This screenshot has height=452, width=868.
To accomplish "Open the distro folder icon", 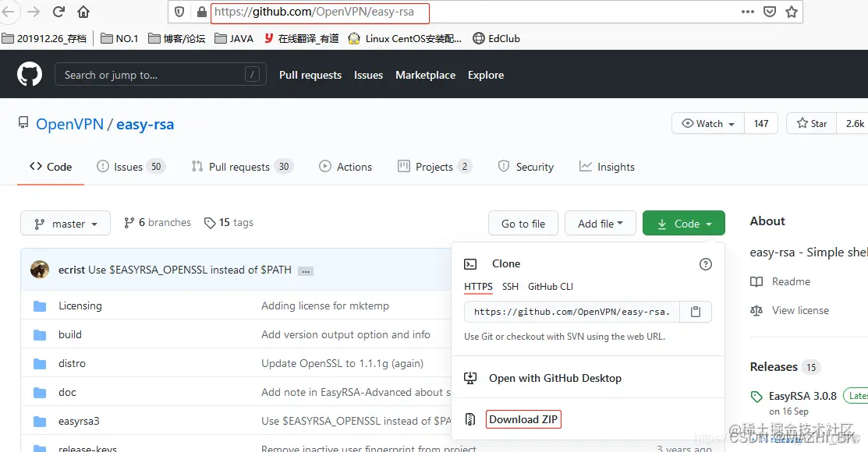I will (39, 363).
